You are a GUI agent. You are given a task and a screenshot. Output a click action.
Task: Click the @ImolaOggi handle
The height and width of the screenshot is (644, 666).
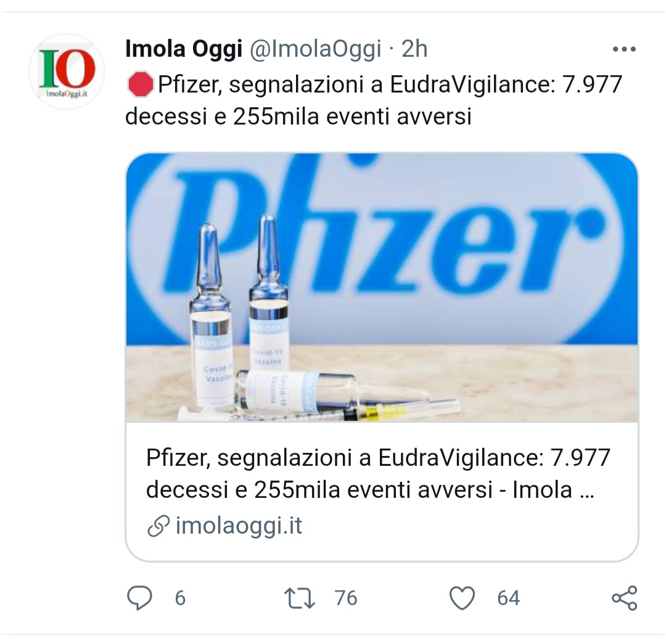[x=315, y=49]
